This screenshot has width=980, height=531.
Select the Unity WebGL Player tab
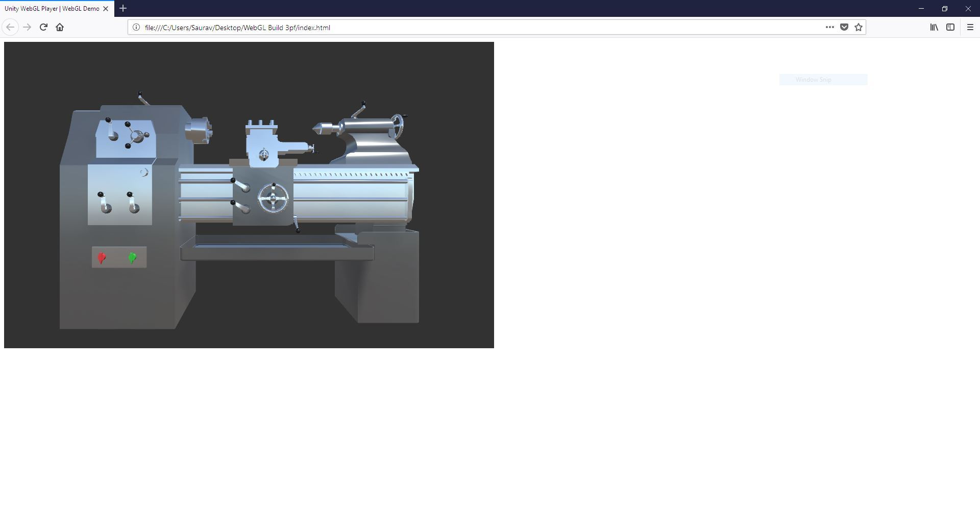pyautogui.click(x=51, y=9)
